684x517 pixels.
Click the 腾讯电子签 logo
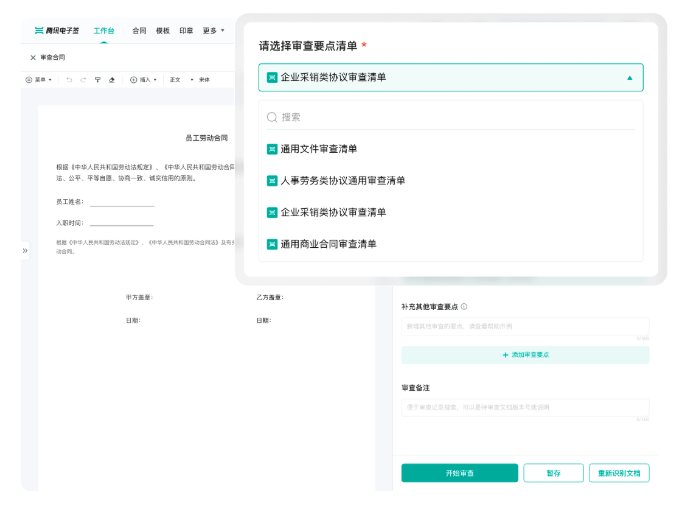pyautogui.click(x=57, y=31)
